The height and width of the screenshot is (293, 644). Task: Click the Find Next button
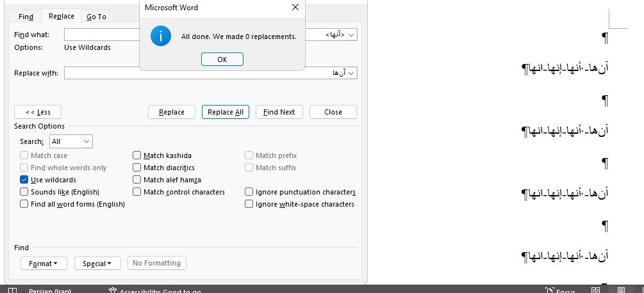pos(279,112)
